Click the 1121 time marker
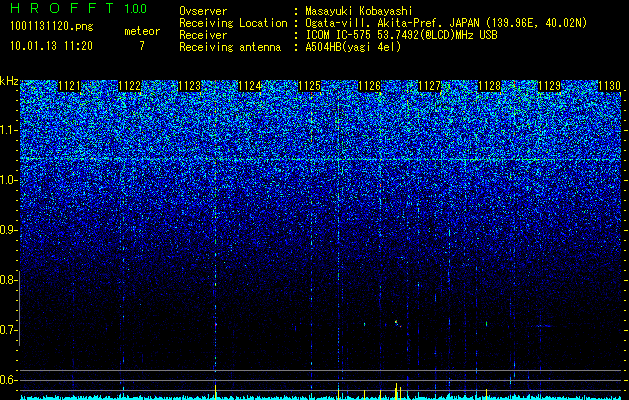Screen dimensions: 629x400 coord(69,86)
